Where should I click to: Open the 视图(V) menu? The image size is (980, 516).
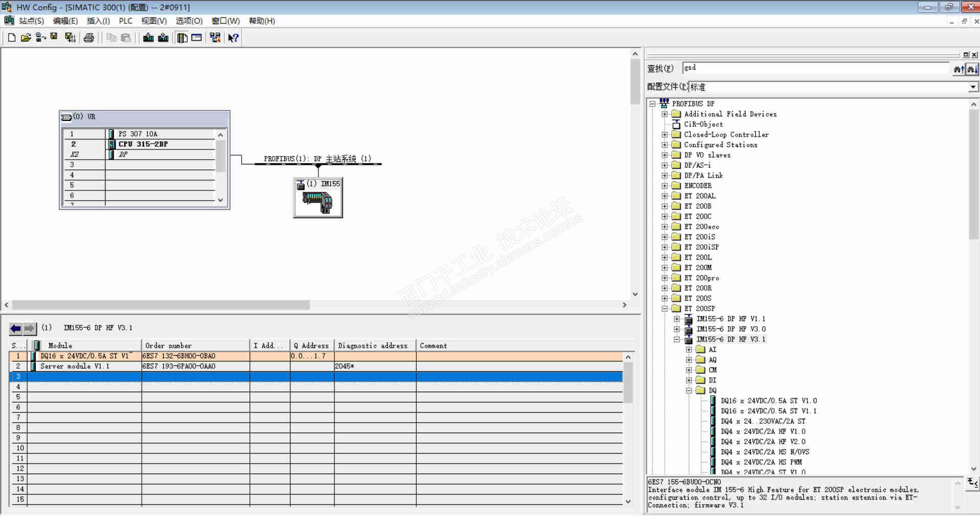click(x=154, y=21)
